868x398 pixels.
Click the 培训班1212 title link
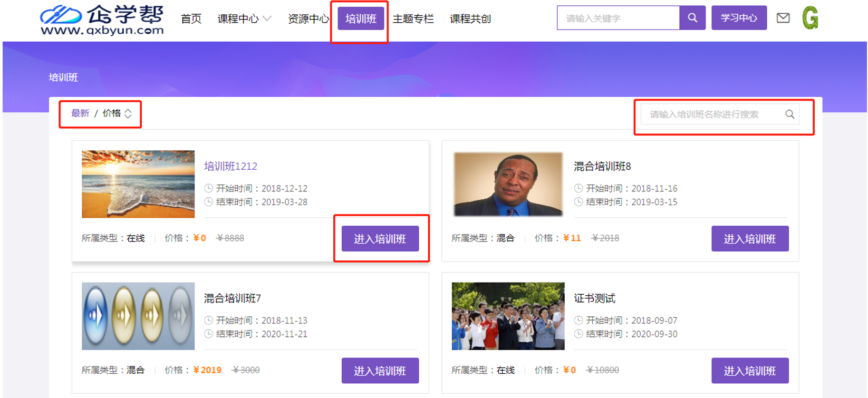[230, 167]
